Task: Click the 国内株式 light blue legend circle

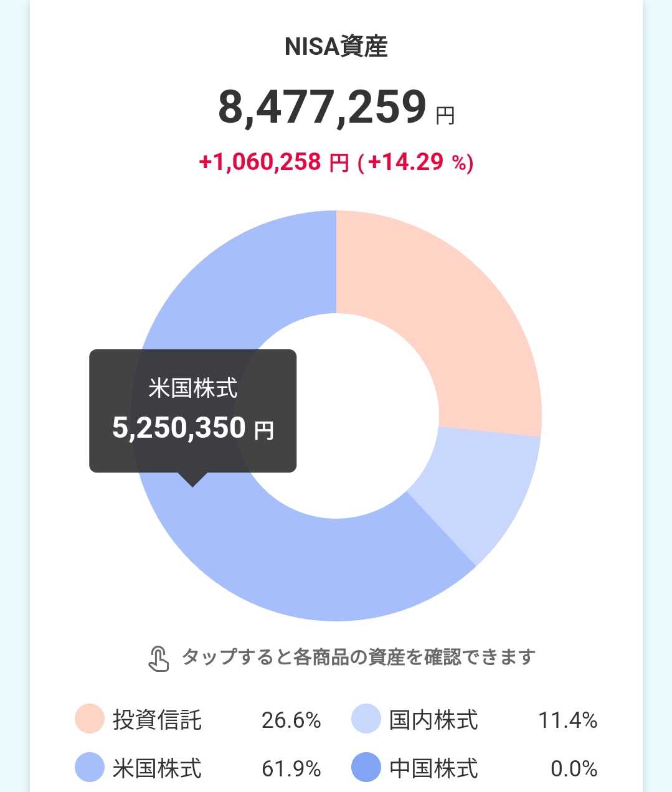Action: [366, 719]
